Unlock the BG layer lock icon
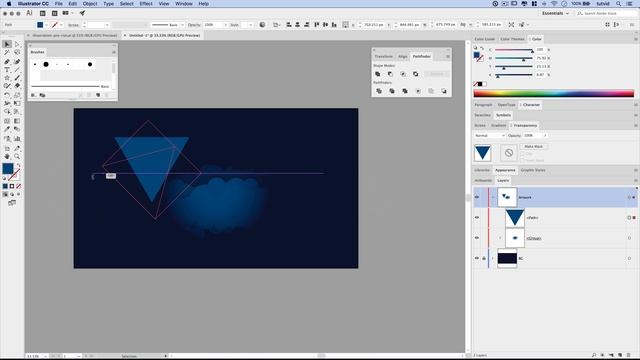 (x=484, y=258)
